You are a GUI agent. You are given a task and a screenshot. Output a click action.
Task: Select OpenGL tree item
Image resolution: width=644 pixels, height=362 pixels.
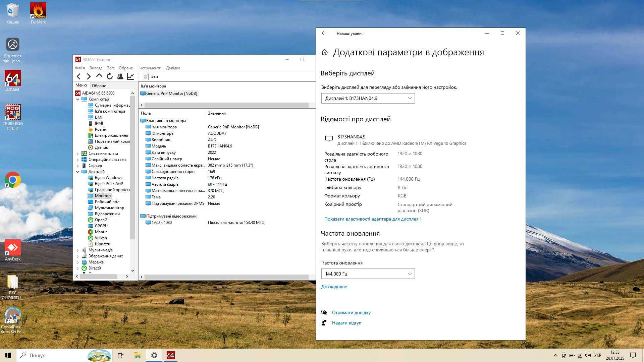click(x=99, y=220)
